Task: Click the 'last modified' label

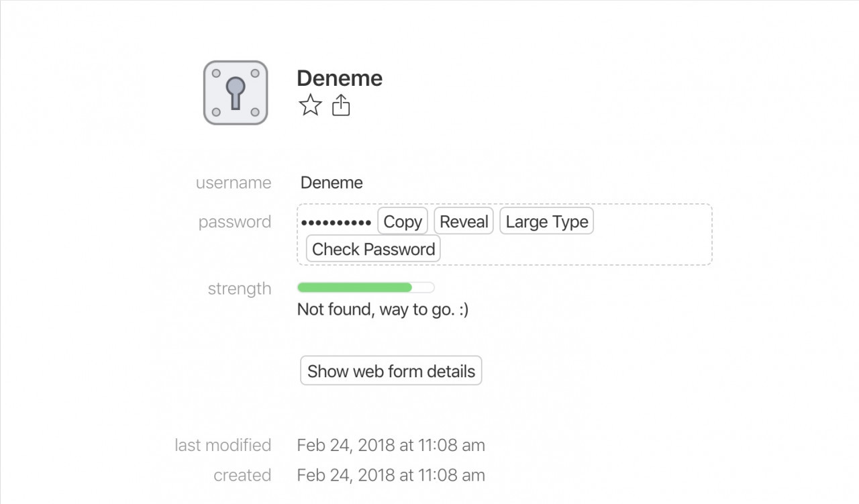Action: point(223,445)
